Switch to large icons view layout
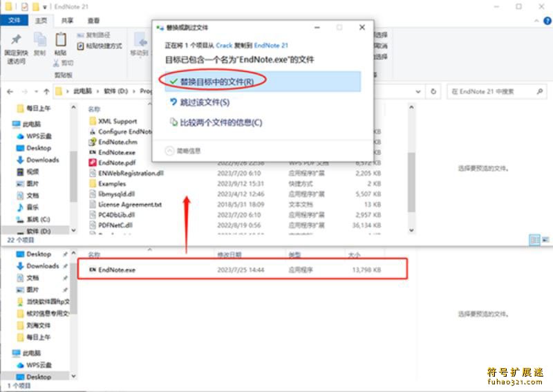Viewport: 553px width, 392px height. click(545, 240)
